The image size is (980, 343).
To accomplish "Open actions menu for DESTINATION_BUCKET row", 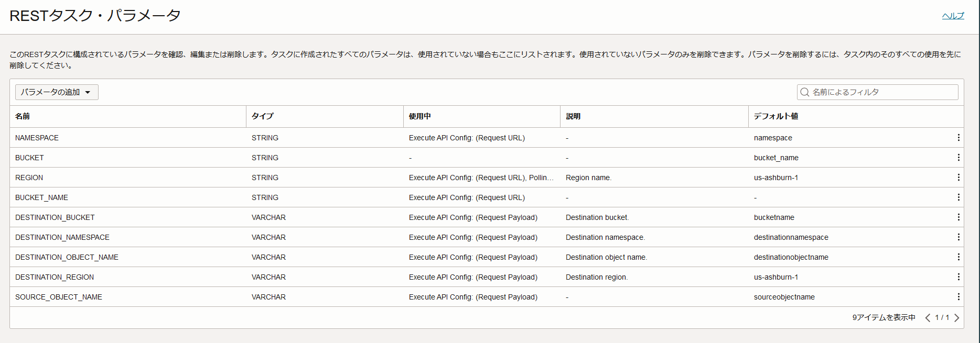I will pyautogui.click(x=959, y=217).
